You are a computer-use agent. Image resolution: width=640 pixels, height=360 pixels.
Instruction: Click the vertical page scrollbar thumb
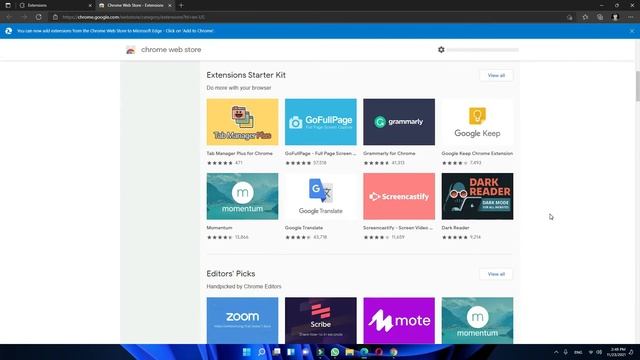click(637, 86)
